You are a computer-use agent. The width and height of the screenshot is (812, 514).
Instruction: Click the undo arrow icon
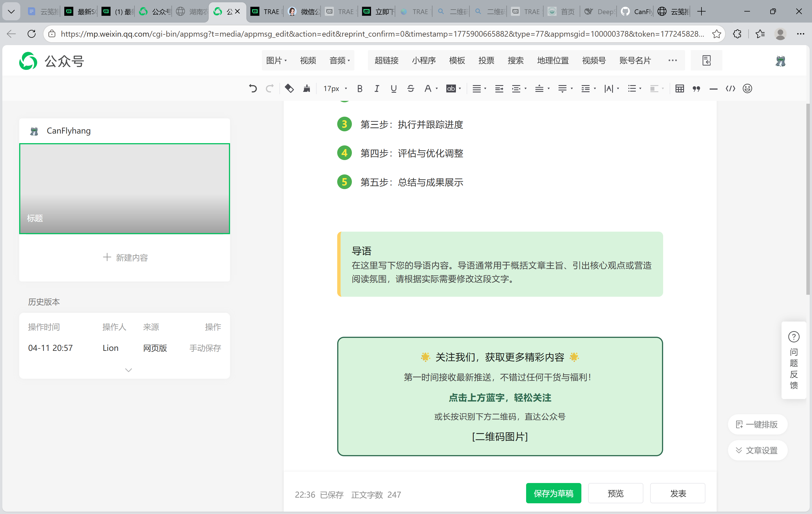(253, 89)
